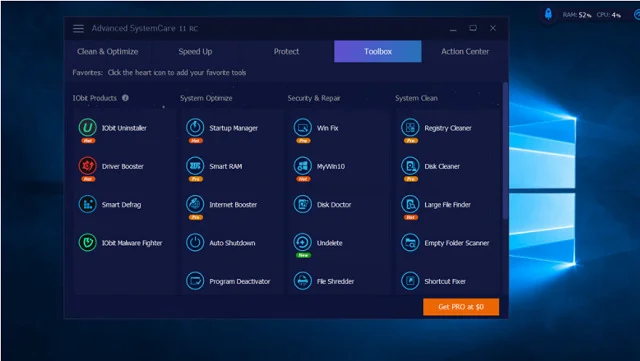Switch to Protect tab
Viewport: 640px width, 361px height.
pyautogui.click(x=286, y=51)
